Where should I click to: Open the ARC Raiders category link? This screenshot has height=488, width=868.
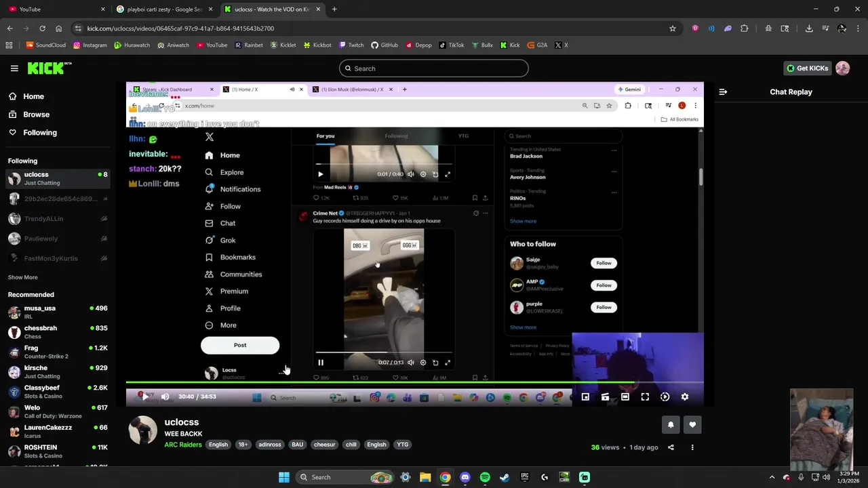pyautogui.click(x=182, y=445)
